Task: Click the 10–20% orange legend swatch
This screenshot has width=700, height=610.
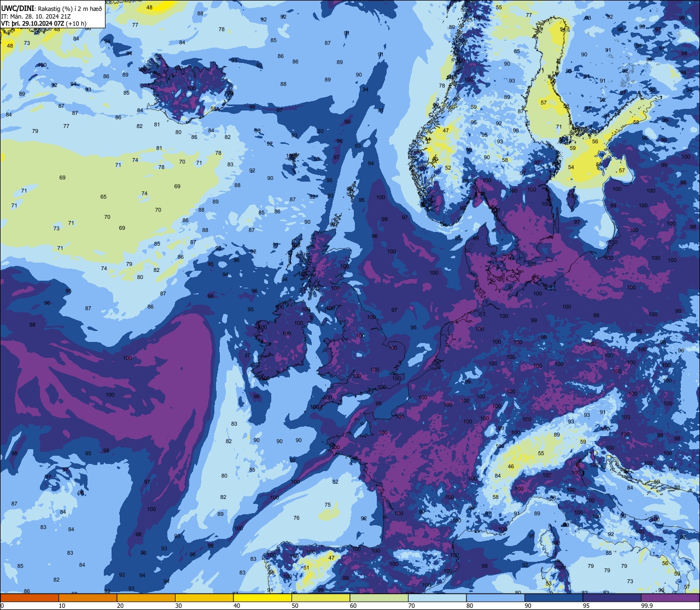Action: tap(87, 597)
